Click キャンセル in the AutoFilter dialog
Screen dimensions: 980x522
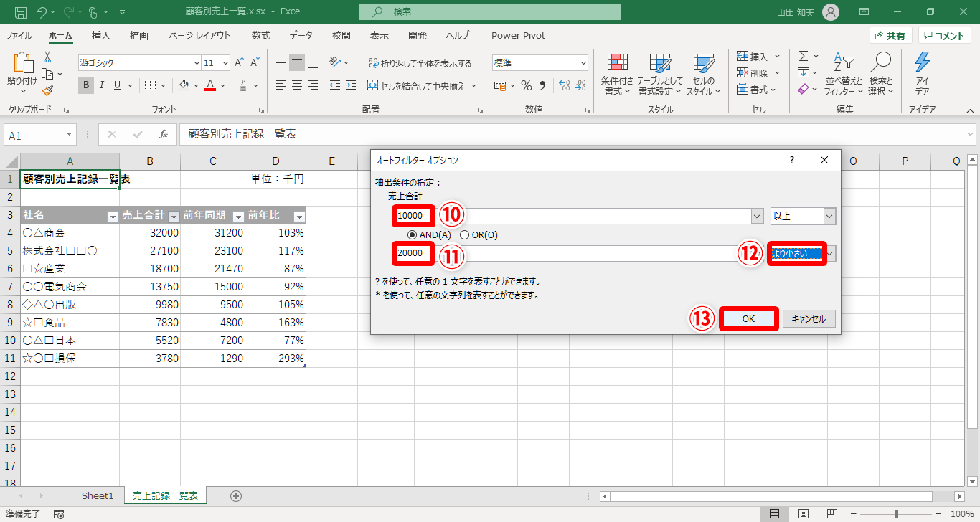[809, 319]
